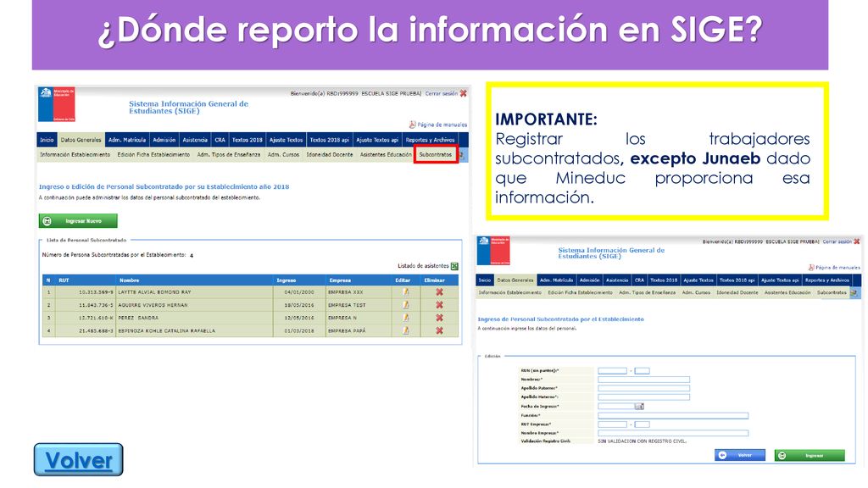Viewport: 868px width, 488px height.
Task: Open Reportes y Archivos tab in right window
Action: (826, 280)
